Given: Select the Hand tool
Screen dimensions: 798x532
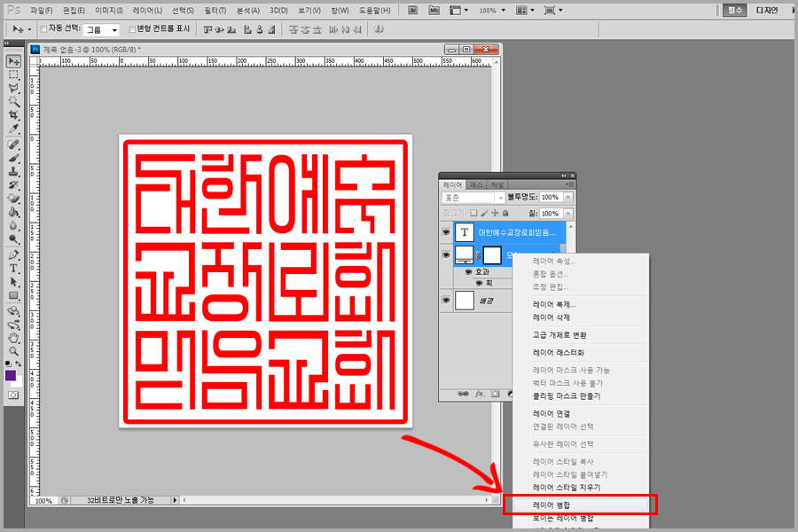Looking at the screenshot, I should pos(13,338).
